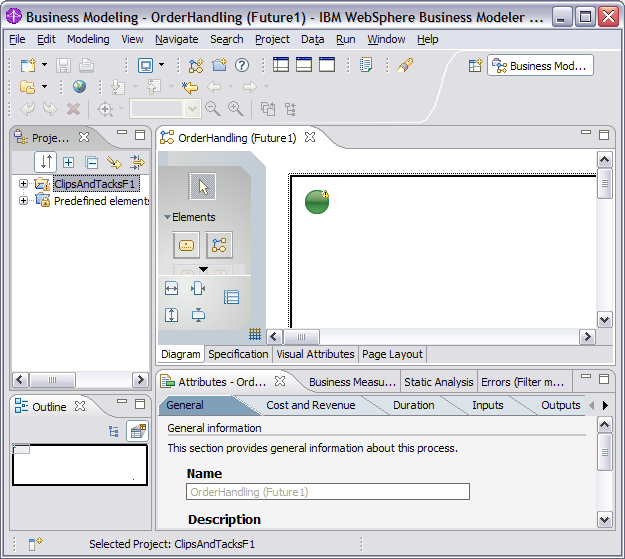Click the Open Perspective icon
The height and width of the screenshot is (559, 625).
pos(475,66)
